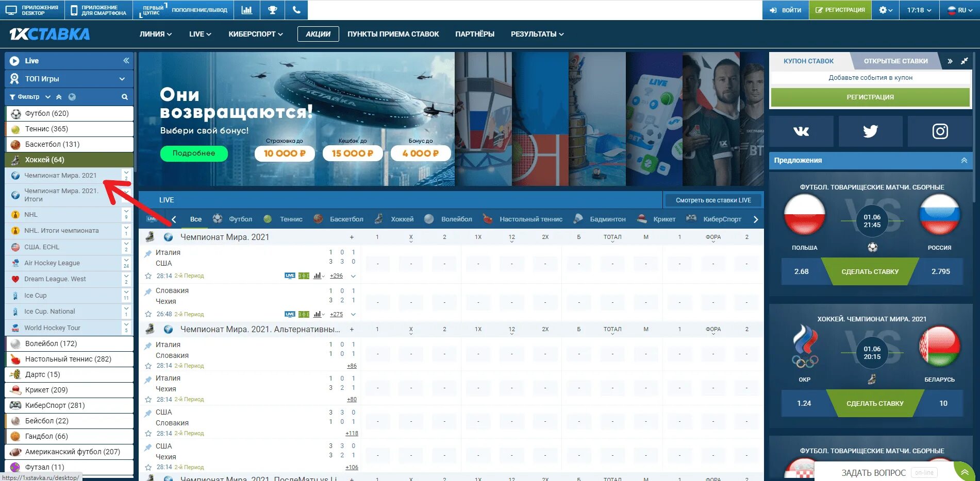
Task: Click СДЕЛАТЬ СТАВКУ for Польша–Россия
Action: click(x=870, y=271)
